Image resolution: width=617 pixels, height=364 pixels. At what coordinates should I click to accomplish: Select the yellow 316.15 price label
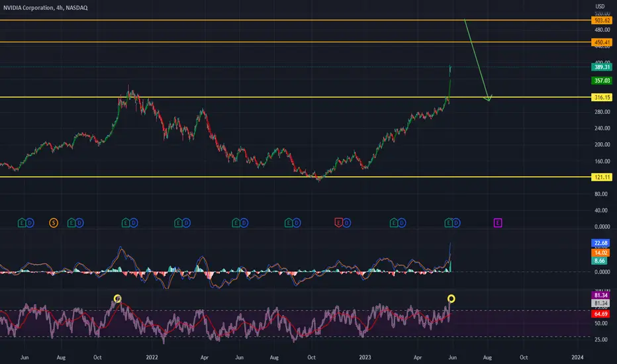point(602,97)
